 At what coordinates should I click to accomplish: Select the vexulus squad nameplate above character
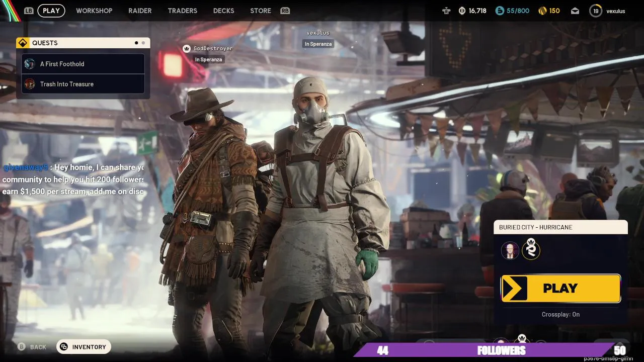[x=318, y=33]
